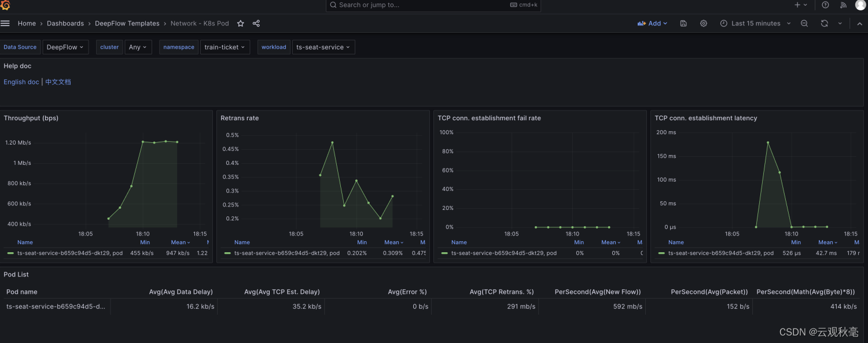Sort table by Avg(TCP Retrans. %)
The width and height of the screenshot is (868, 343).
pyautogui.click(x=502, y=292)
